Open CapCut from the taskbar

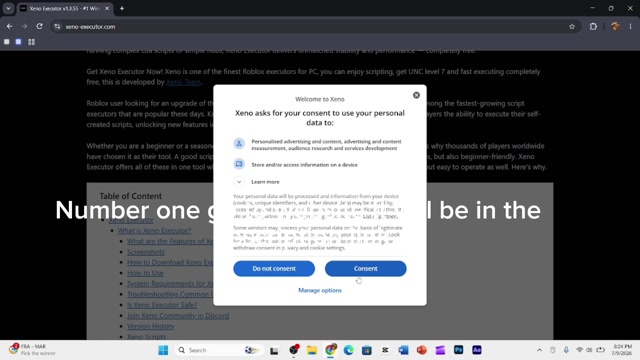click(385, 350)
